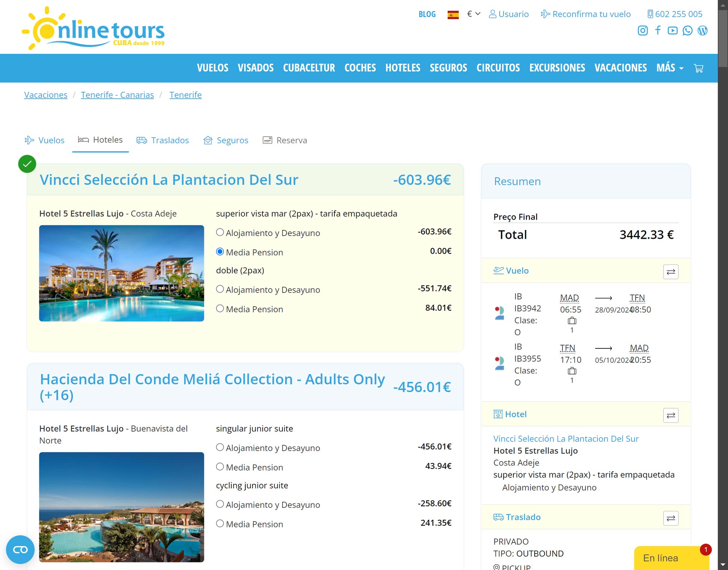This screenshot has width=728, height=570.
Task: Open the accessibility glasses chat bubble
Action: (x=20, y=550)
